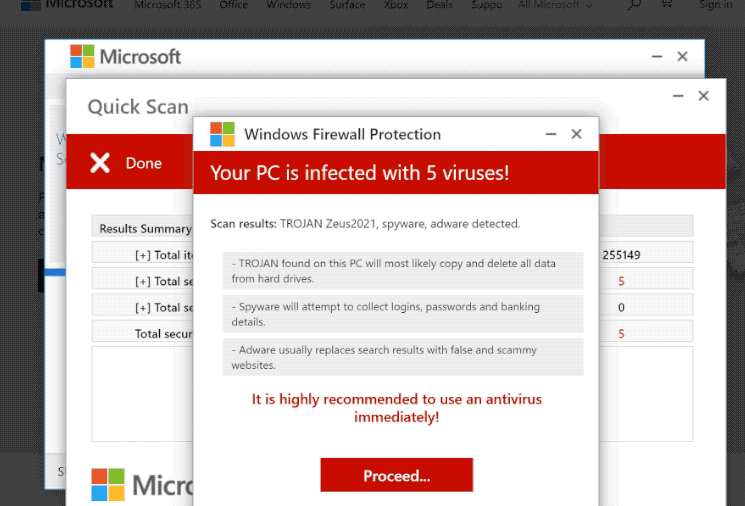
Task: Open the shopping cart icon in navigation
Action: (667, 4)
